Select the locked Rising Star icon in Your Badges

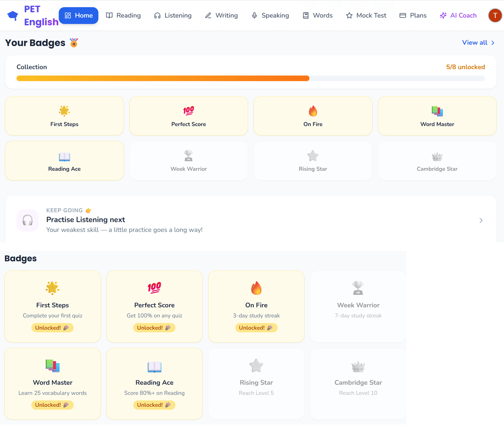(313, 156)
